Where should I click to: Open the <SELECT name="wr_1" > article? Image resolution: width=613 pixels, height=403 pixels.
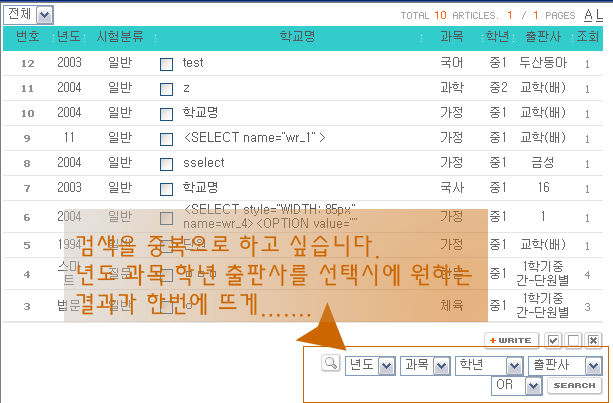(254, 138)
